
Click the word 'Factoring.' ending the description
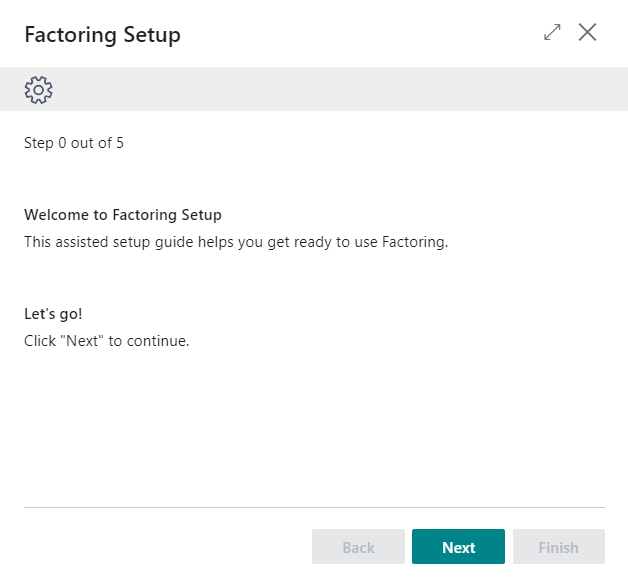pos(415,242)
